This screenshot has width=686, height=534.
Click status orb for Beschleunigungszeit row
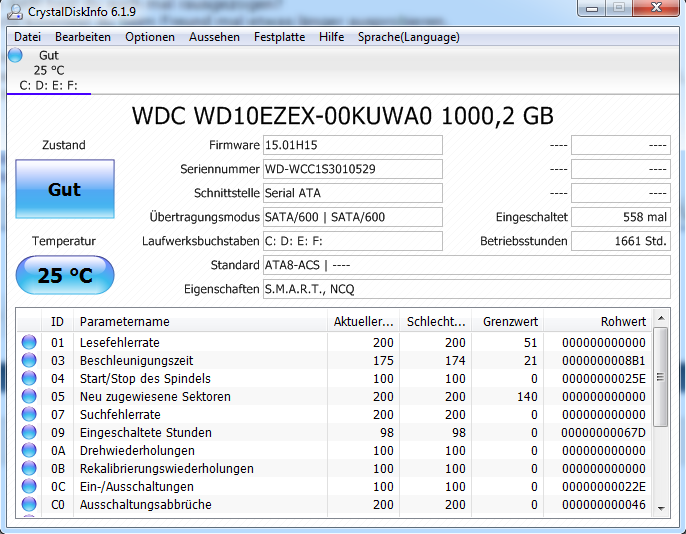click(29, 360)
